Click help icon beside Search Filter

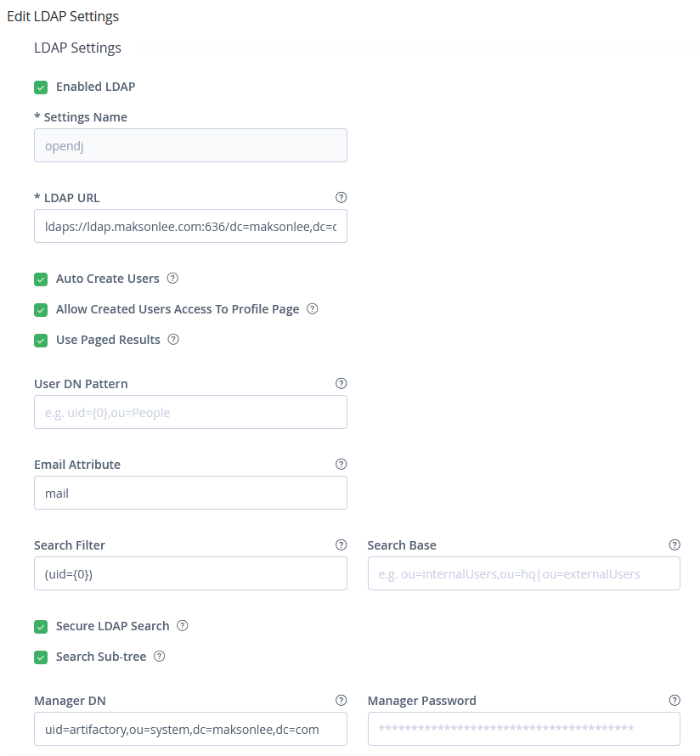(342, 545)
